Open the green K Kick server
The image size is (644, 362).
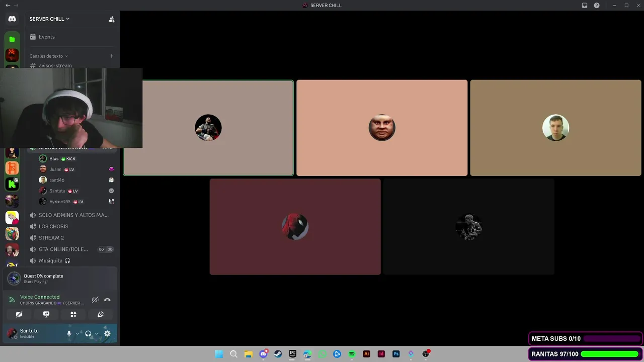tap(12, 184)
